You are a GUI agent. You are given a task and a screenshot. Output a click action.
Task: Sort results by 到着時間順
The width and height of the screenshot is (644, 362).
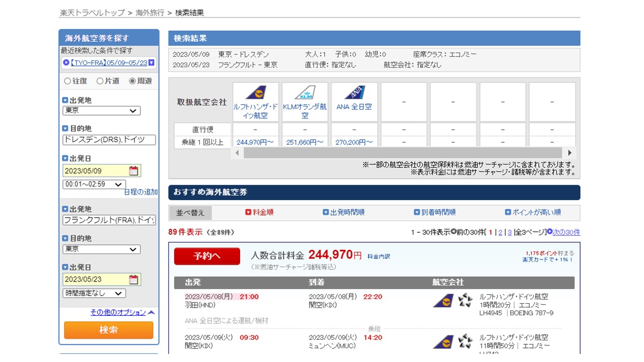point(438,213)
